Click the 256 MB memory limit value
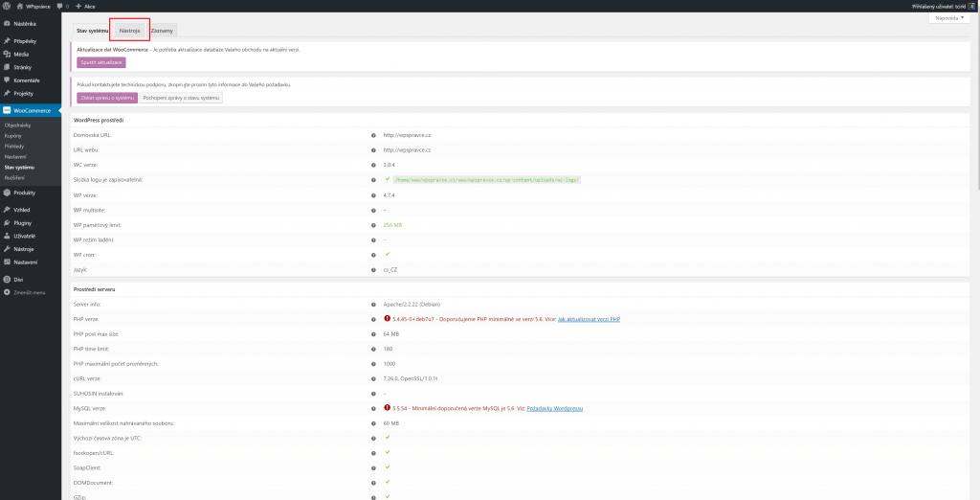The image size is (980, 500). (x=392, y=225)
